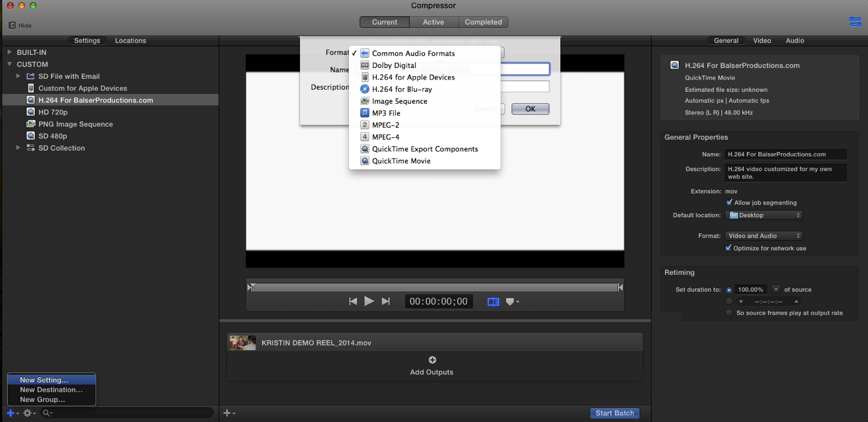Select percent of source duration radio

(729, 289)
